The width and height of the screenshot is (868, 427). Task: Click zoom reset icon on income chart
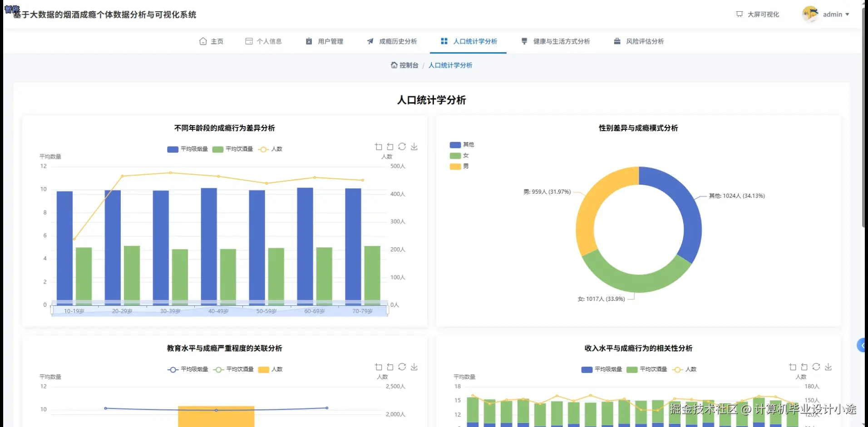point(804,367)
